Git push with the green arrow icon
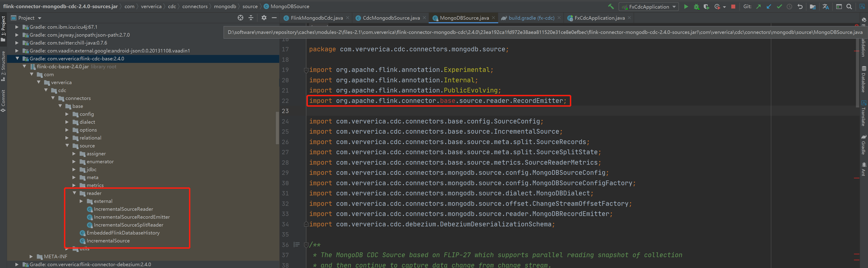Image resolution: width=868 pixels, height=268 pixels. (758, 6)
